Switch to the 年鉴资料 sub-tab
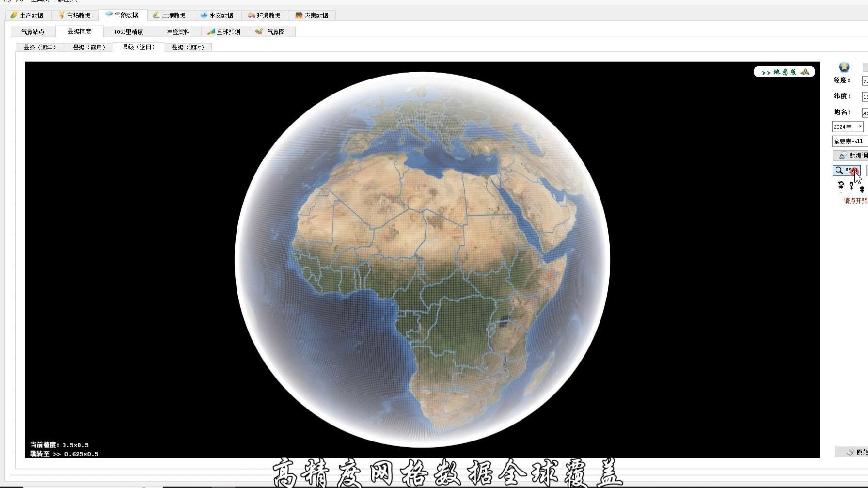The height and width of the screenshot is (488, 868). (178, 32)
